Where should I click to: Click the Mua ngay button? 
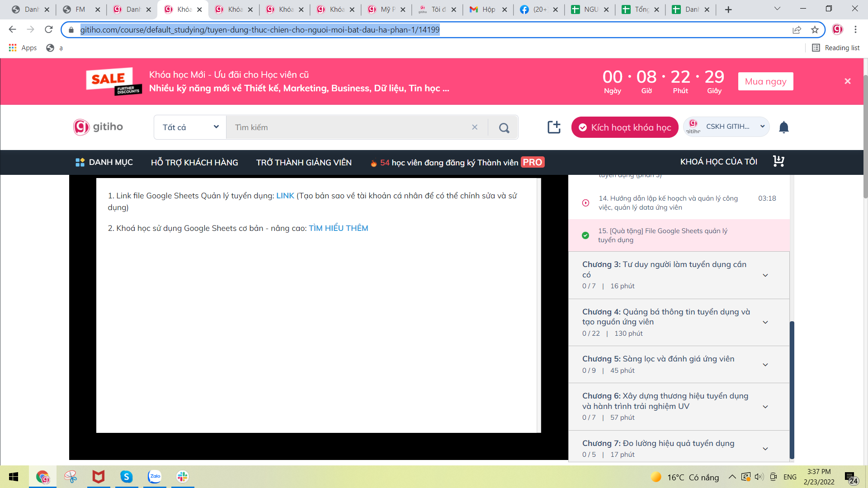[765, 81]
